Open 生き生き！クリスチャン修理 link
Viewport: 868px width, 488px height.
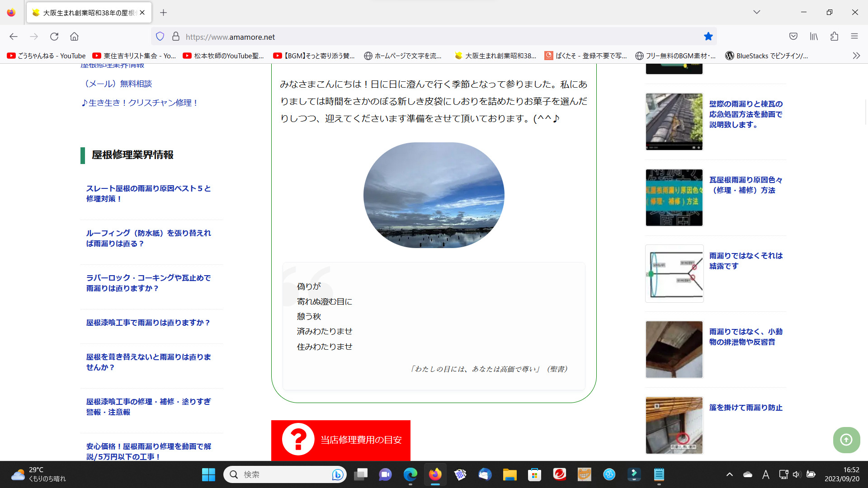click(140, 103)
